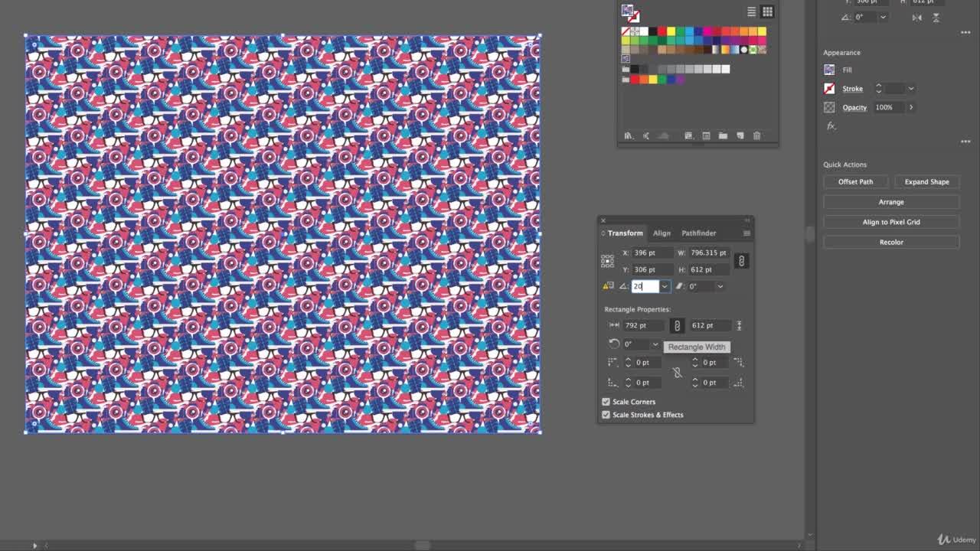Disable Scale Strokes & Effects

606,415
